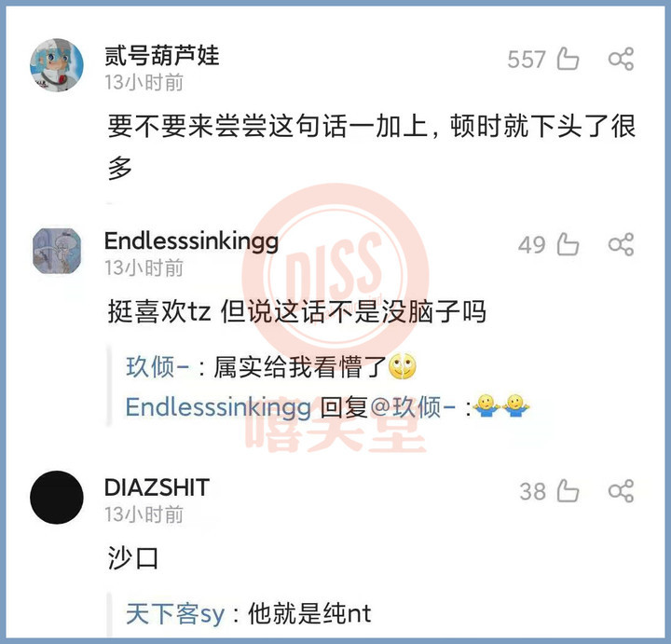Share Endlesssinkingg's comment
The width and height of the screenshot is (671, 644).
pyautogui.click(x=621, y=244)
